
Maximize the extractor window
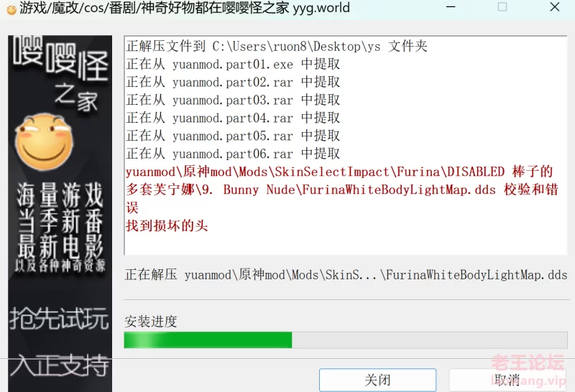(502, 7)
